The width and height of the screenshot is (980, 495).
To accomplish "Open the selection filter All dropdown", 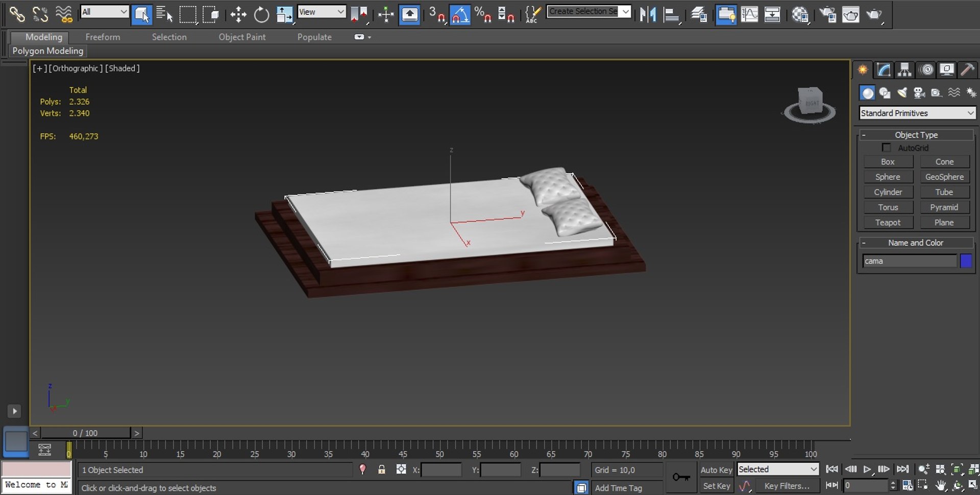I will 104,12.
